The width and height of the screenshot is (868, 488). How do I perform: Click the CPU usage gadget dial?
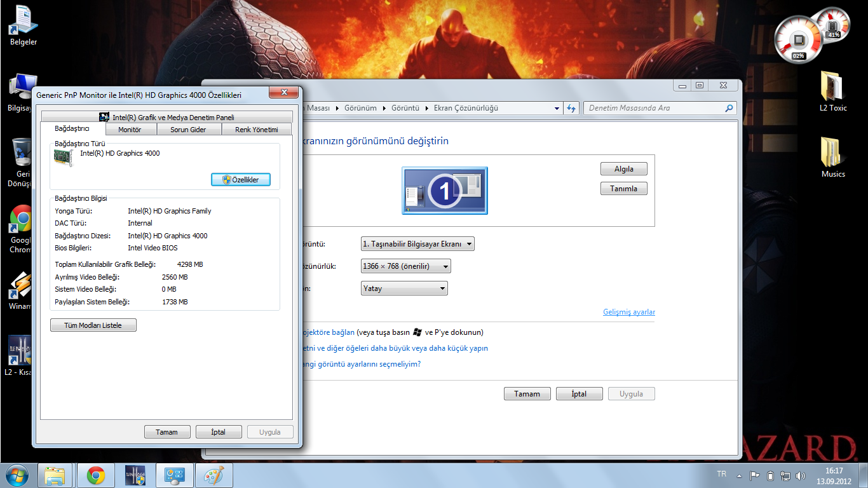[x=797, y=39]
